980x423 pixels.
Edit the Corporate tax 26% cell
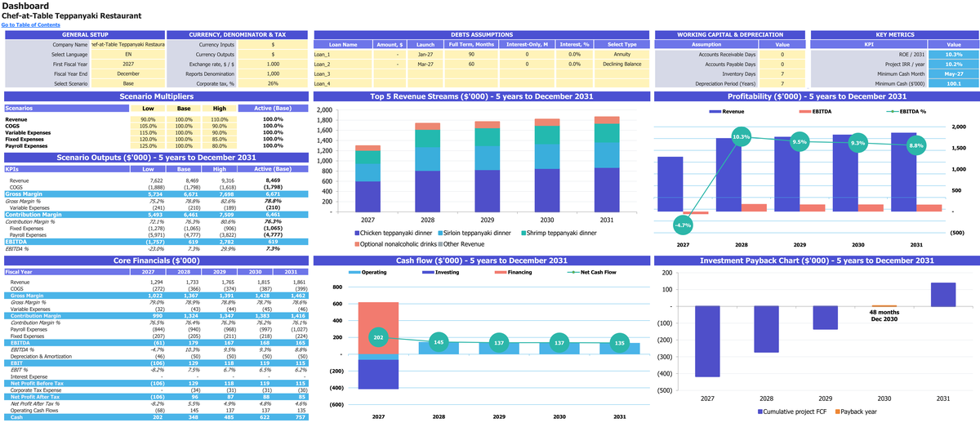273,83
